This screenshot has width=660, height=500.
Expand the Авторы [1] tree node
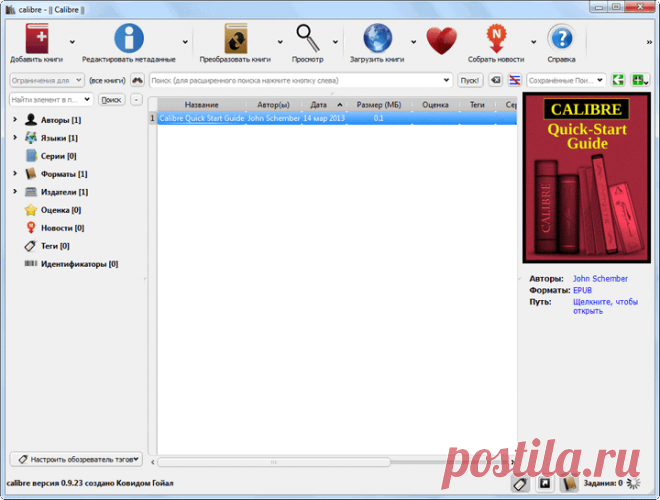pos(15,120)
